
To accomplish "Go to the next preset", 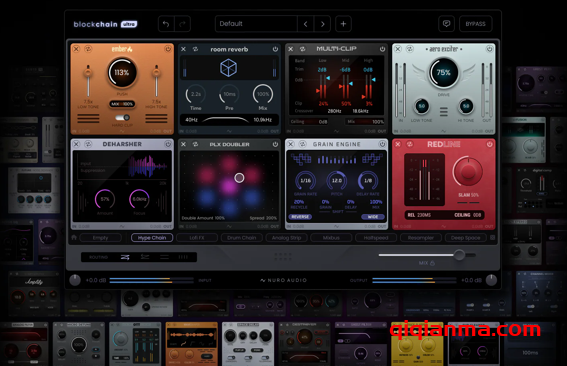I will pyautogui.click(x=322, y=24).
